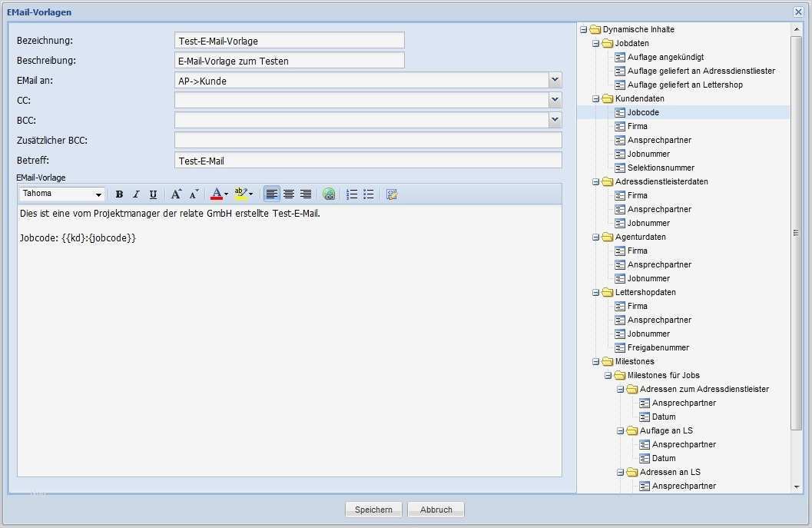Select Datum under Auflage an LS

coord(664,458)
